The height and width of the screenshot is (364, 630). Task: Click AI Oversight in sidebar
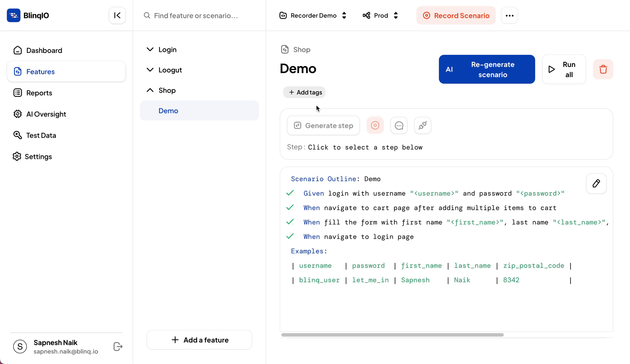[46, 114]
